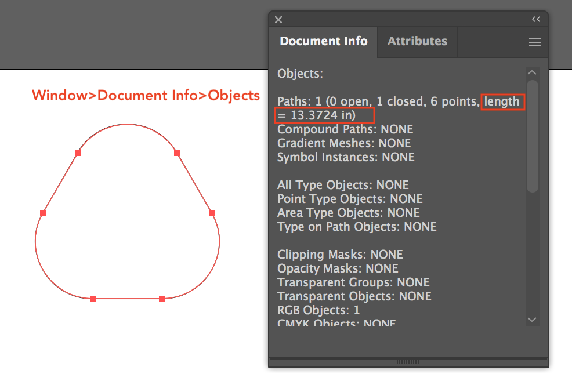This screenshot has width=572, height=392.
Task: Open the Document Info panel menu
Action: point(535,42)
